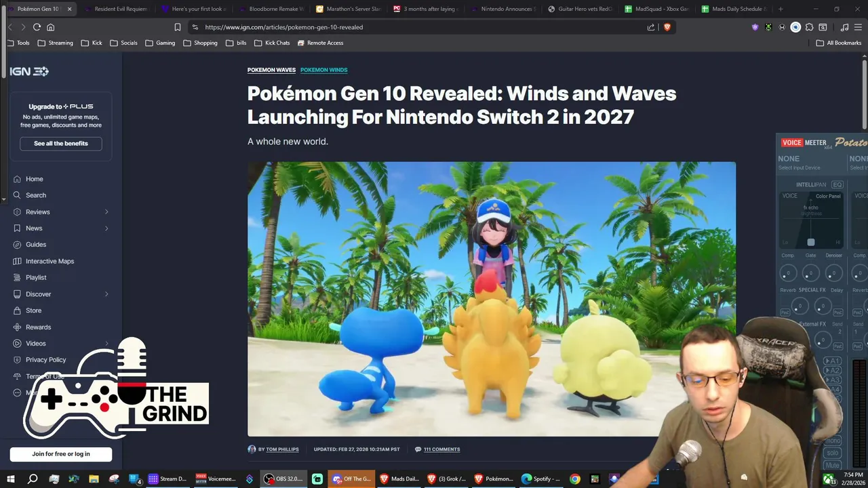868x488 pixels.
Task: Open Chrome from the taskbar
Action: [x=575, y=479]
